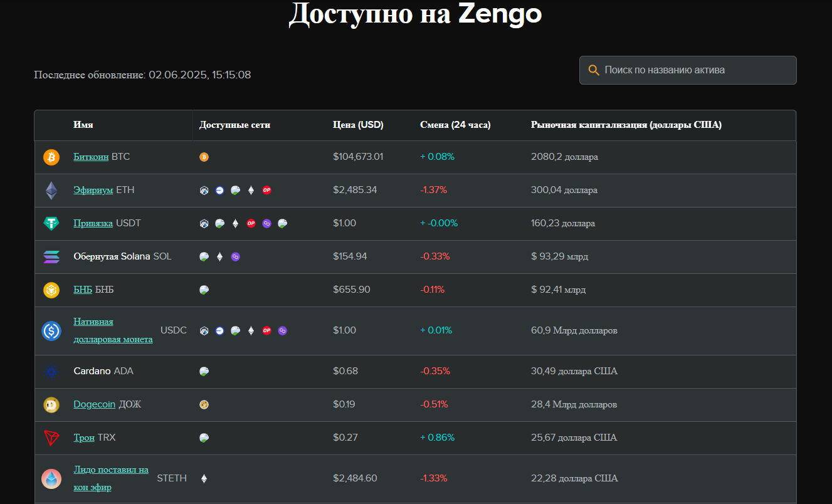This screenshot has width=832, height=504.
Task: Open the Эфириум link
Action: tap(93, 190)
